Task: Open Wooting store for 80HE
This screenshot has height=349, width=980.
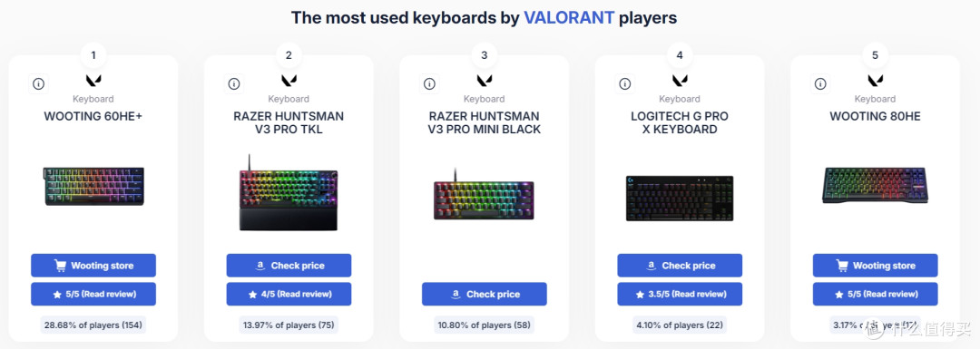Action: coord(875,266)
